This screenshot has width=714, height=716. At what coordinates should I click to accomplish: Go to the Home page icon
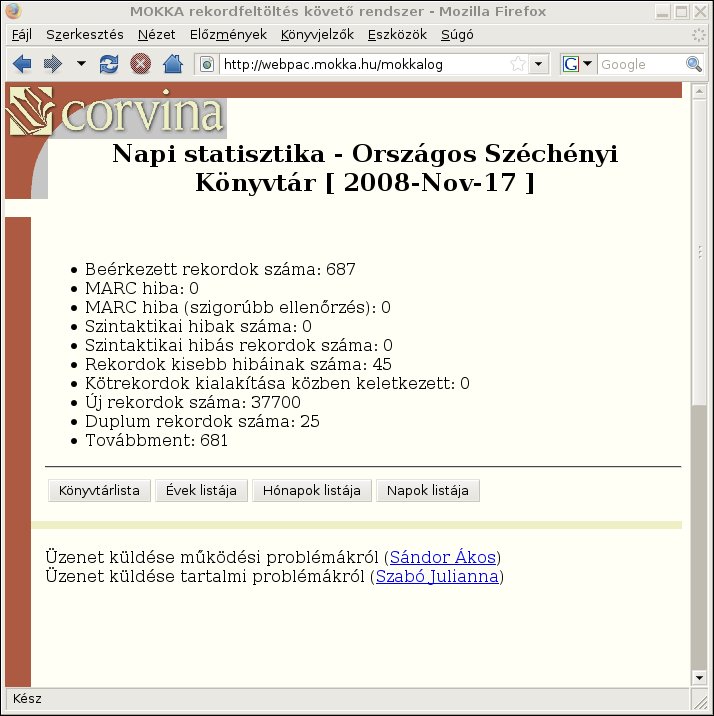click(172, 64)
